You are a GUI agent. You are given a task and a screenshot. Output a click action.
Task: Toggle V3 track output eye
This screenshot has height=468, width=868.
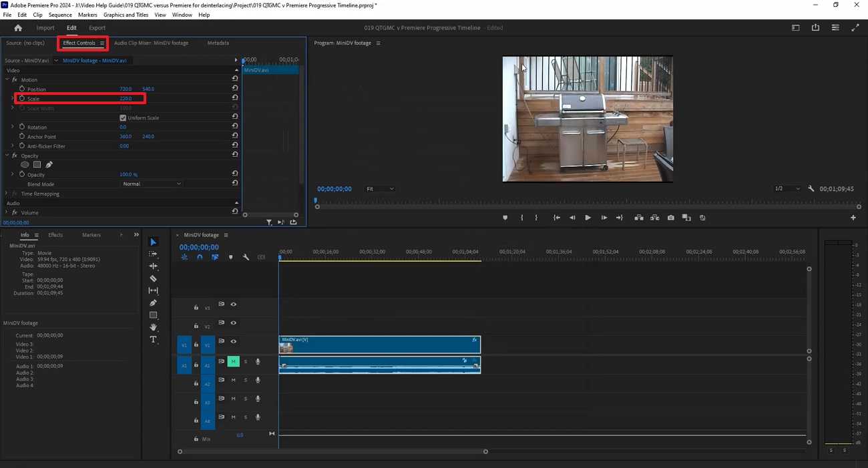tap(234, 304)
